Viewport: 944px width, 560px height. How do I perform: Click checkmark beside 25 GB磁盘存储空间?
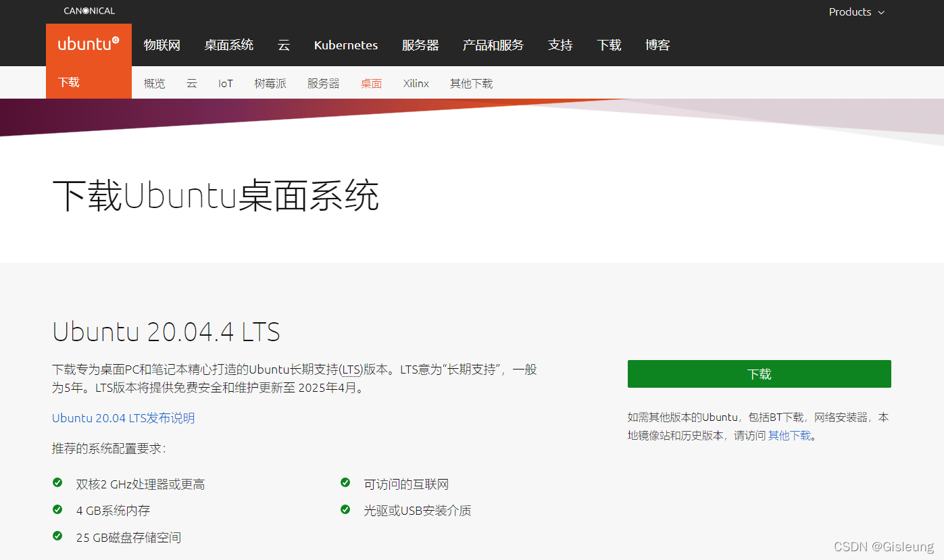57,536
